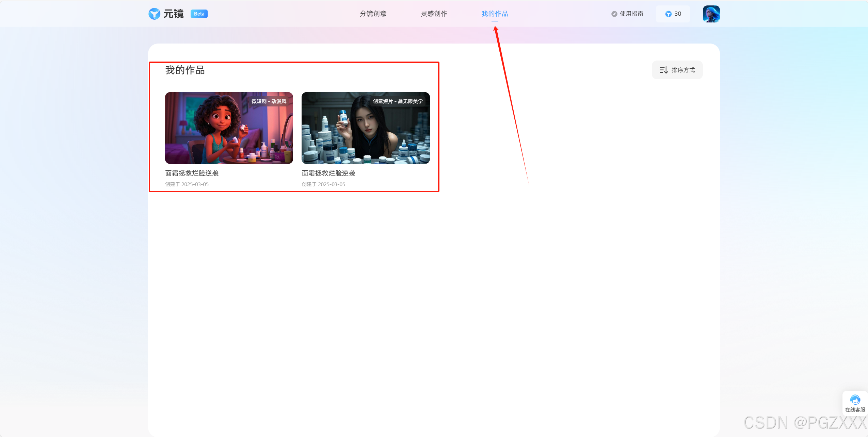Click the 元镜 brand name text
868x437 pixels.
click(x=173, y=14)
